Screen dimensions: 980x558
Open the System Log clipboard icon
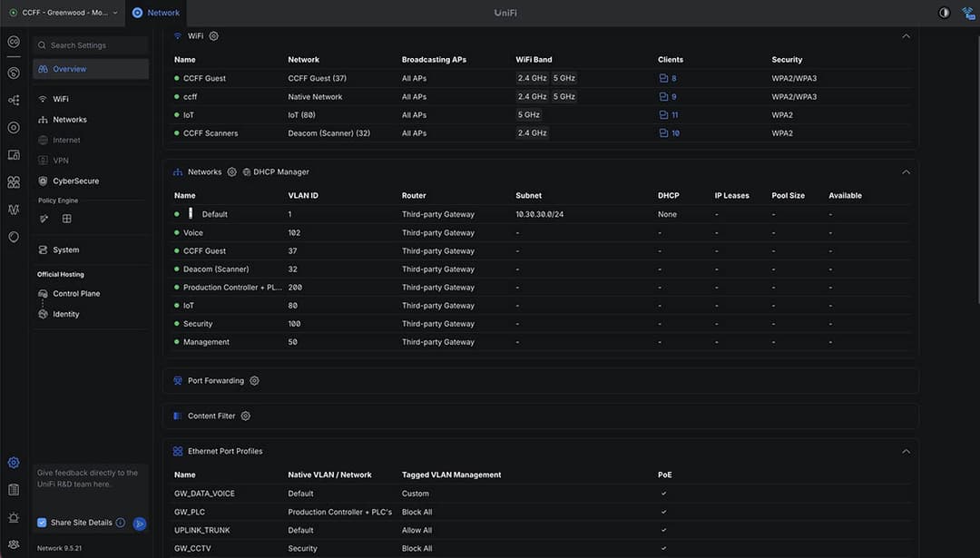(x=13, y=490)
